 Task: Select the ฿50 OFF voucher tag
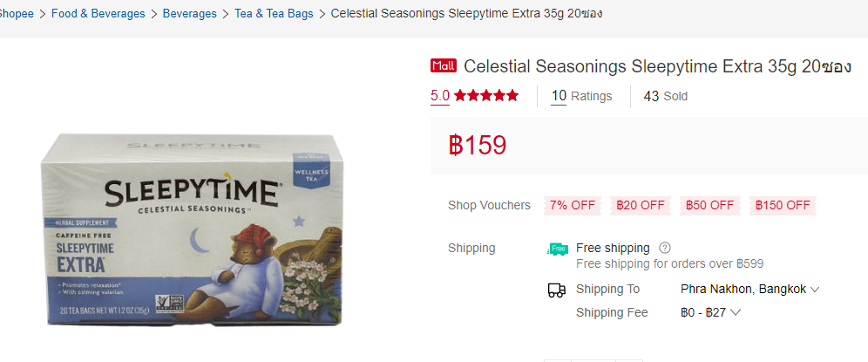pyautogui.click(x=709, y=205)
